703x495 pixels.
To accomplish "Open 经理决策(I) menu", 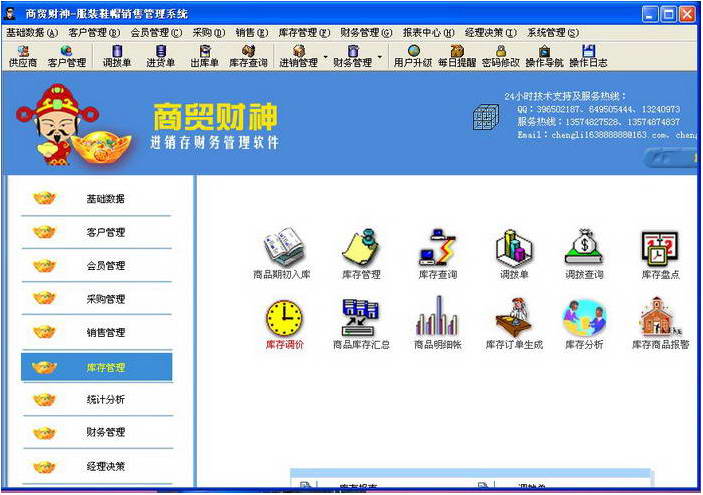I will pyautogui.click(x=491, y=33).
